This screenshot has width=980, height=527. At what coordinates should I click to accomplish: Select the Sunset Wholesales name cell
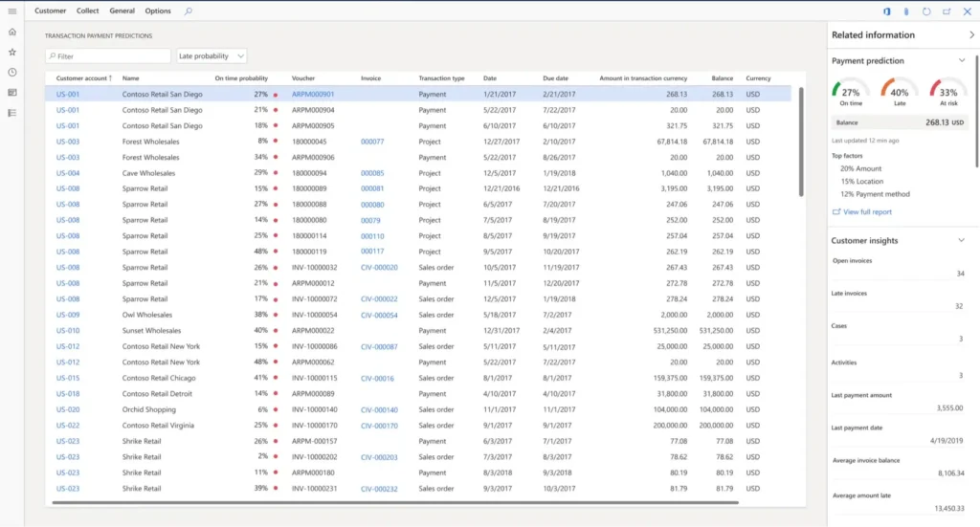pyautogui.click(x=151, y=331)
